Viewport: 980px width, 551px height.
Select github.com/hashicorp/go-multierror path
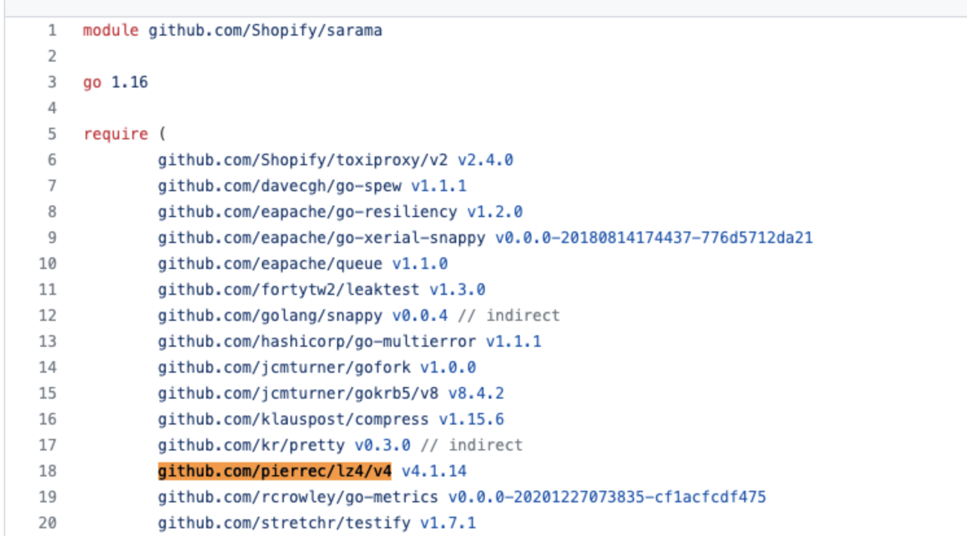click(x=317, y=342)
